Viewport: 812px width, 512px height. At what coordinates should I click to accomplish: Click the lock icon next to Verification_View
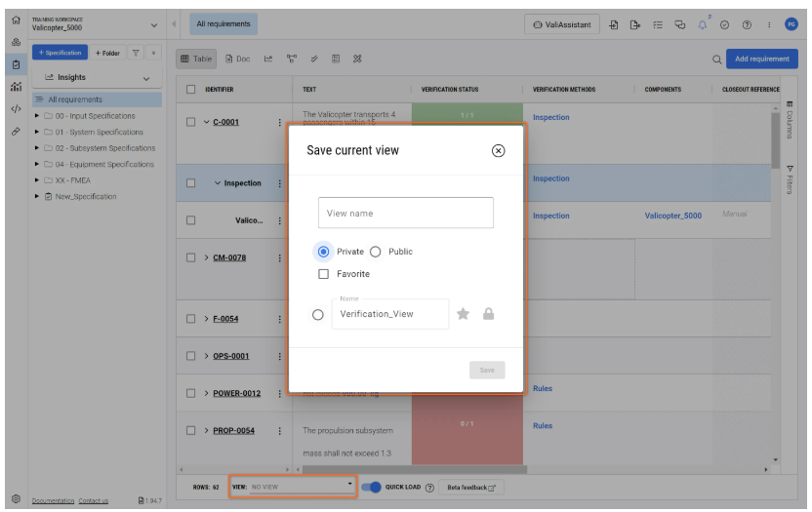coord(488,314)
